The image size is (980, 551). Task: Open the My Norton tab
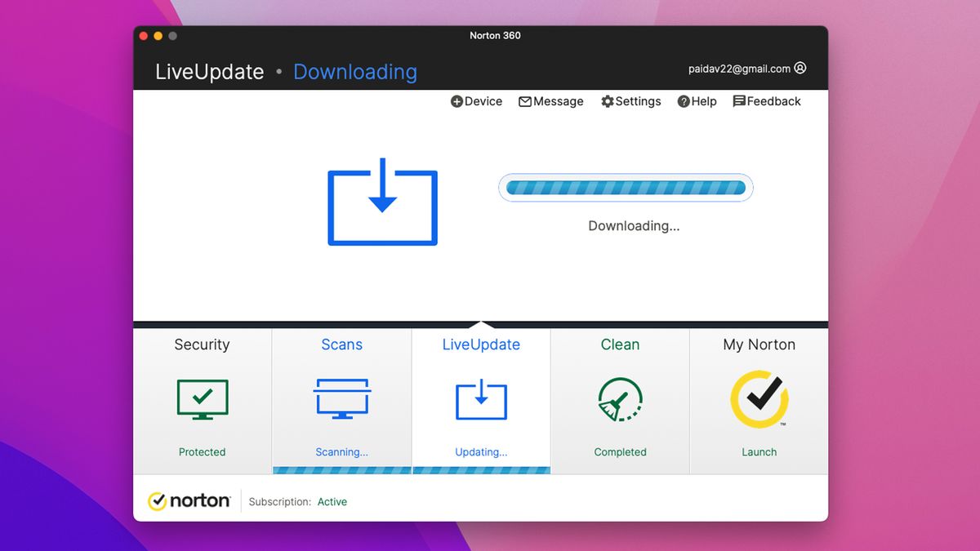tap(759, 344)
